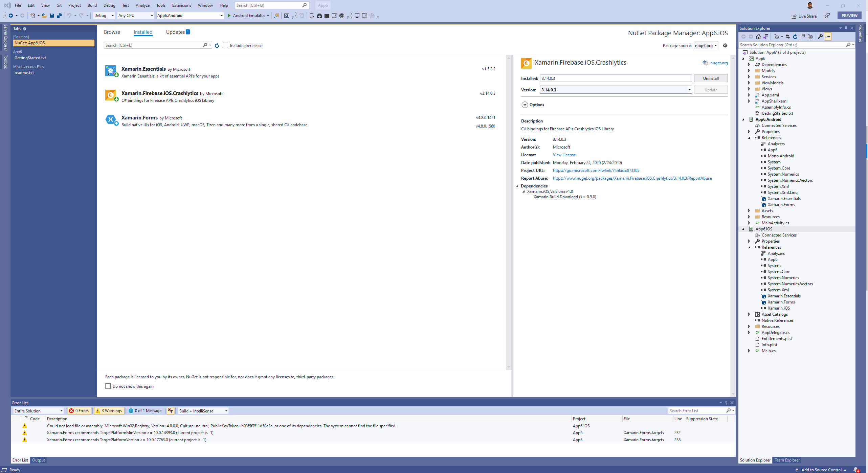Image resolution: width=868 pixels, height=473 pixels.
Task: Enable Include prerelease checkbox
Action: pyautogui.click(x=225, y=45)
